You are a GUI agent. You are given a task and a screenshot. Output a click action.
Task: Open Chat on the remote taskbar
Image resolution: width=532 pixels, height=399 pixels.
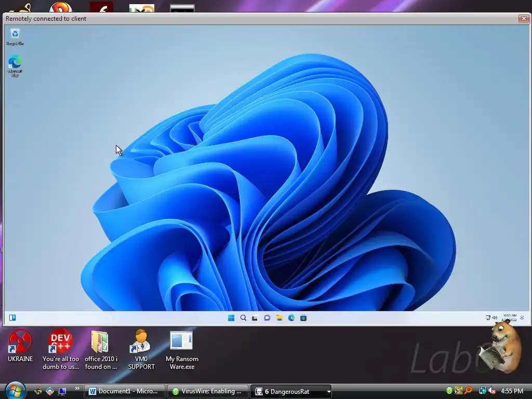(x=267, y=317)
